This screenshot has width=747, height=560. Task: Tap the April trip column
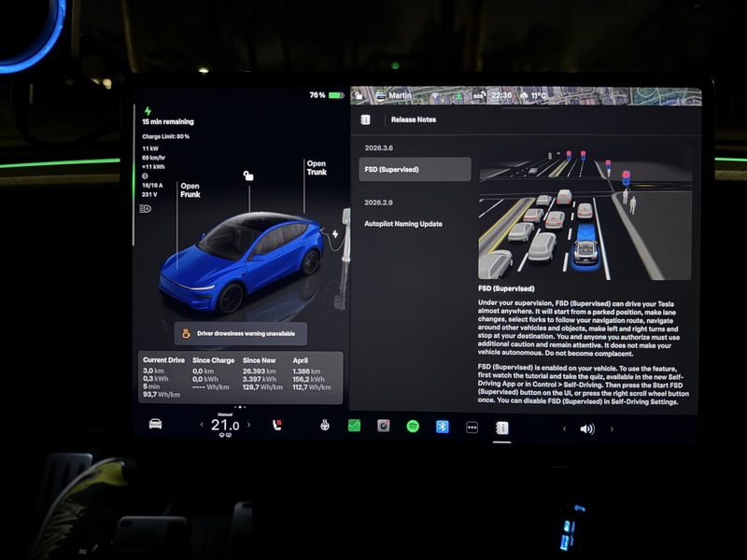coord(312,374)
